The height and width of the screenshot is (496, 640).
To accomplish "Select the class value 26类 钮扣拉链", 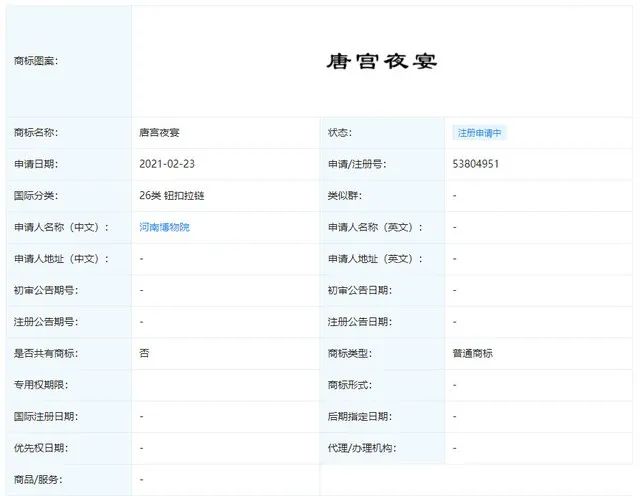I will [x=171, y=196].
